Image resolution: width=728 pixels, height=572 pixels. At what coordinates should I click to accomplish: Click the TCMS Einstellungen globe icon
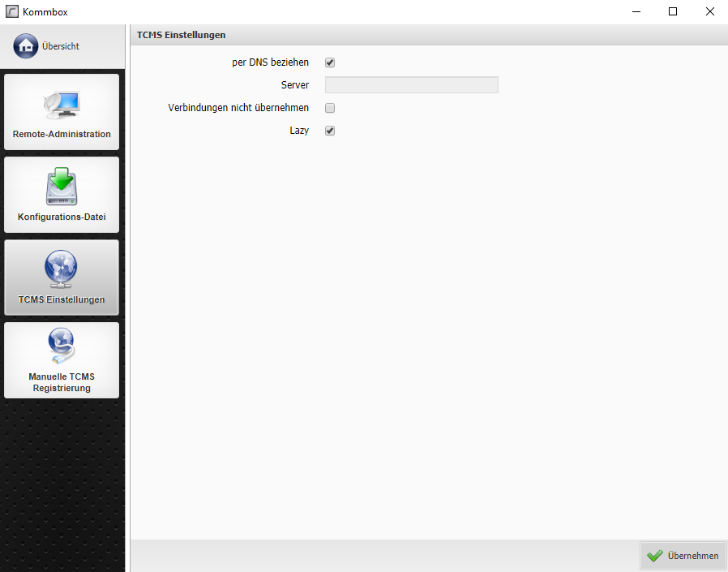62,269
